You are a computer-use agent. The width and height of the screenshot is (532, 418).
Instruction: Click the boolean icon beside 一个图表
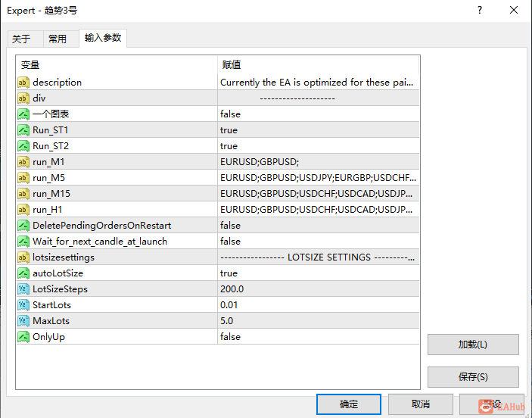tap(23, 114)
